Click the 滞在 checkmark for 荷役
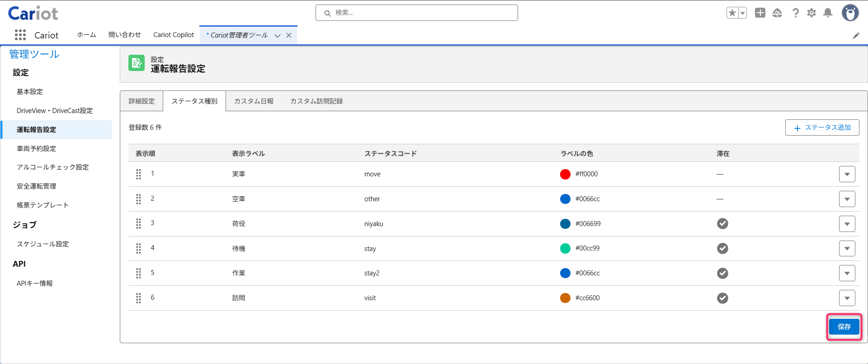 (722, 223)
